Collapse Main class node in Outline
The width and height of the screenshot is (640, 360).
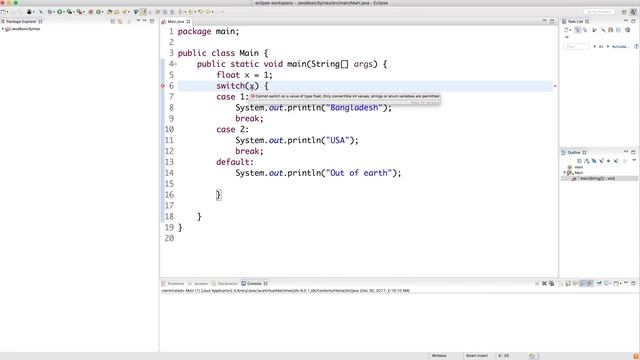(x=564, y=173)
